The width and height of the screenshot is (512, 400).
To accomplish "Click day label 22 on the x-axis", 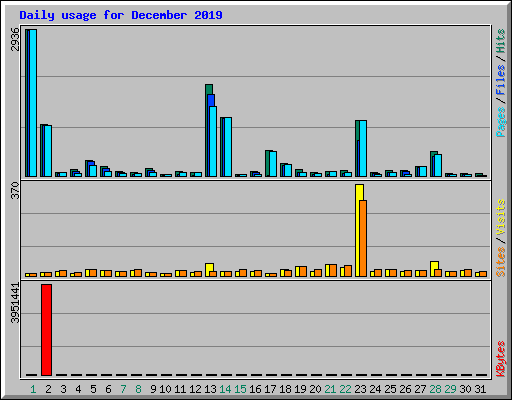I will (x=345, y=389).
